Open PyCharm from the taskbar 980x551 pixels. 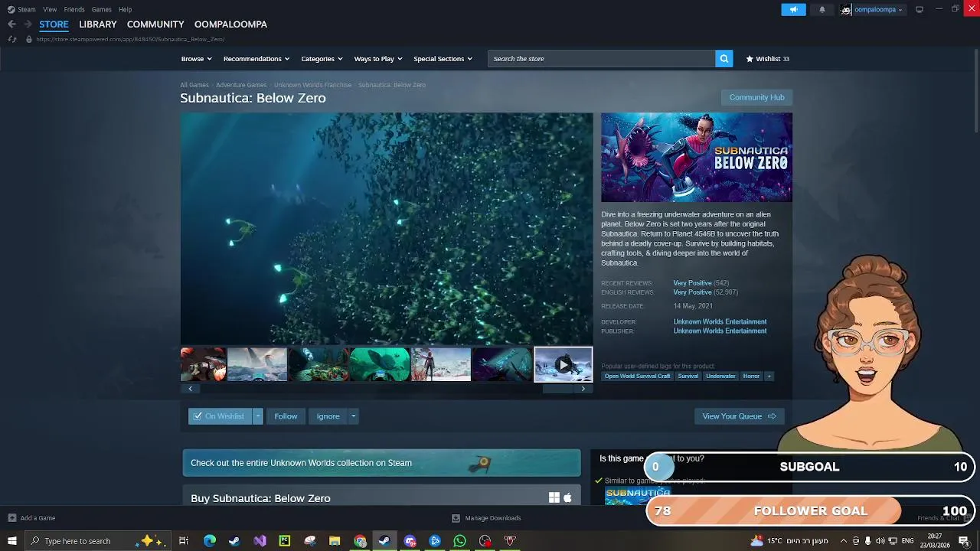(x=285, y=541)
